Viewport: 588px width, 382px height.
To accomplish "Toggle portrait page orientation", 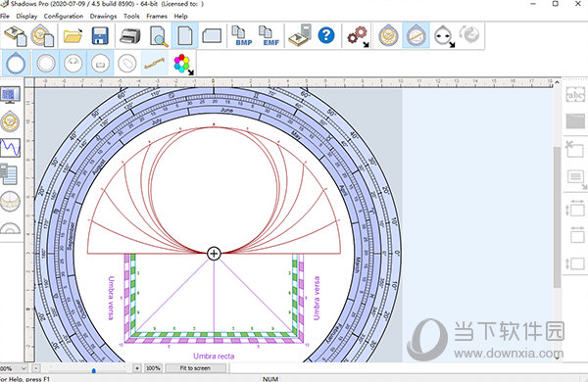I will (x=185, y=35).
